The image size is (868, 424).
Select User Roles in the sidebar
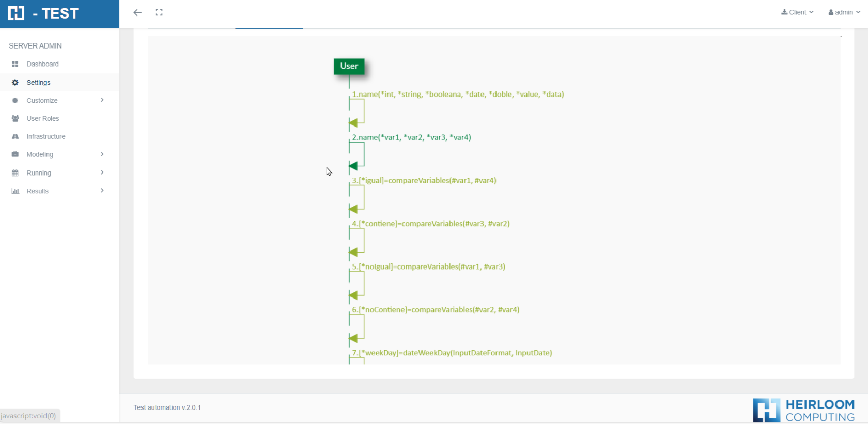[x=43, y=119]
